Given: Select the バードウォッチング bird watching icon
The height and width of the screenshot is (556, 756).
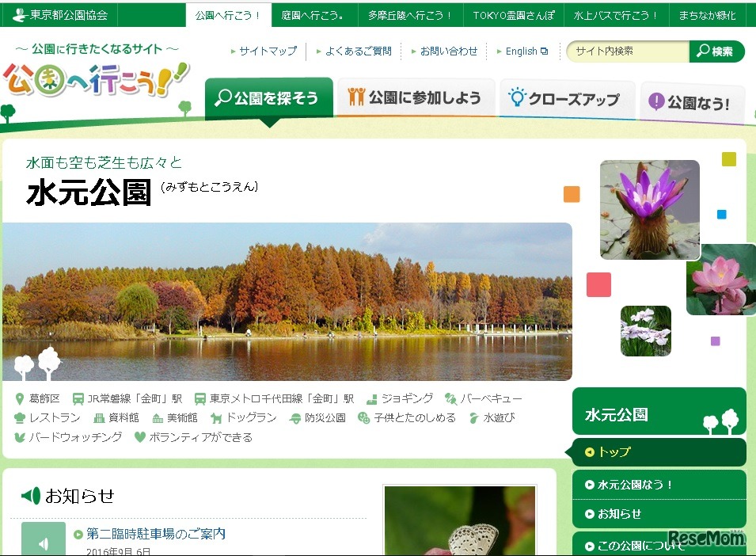Looking at the screenshot, I should click(19, 436).
